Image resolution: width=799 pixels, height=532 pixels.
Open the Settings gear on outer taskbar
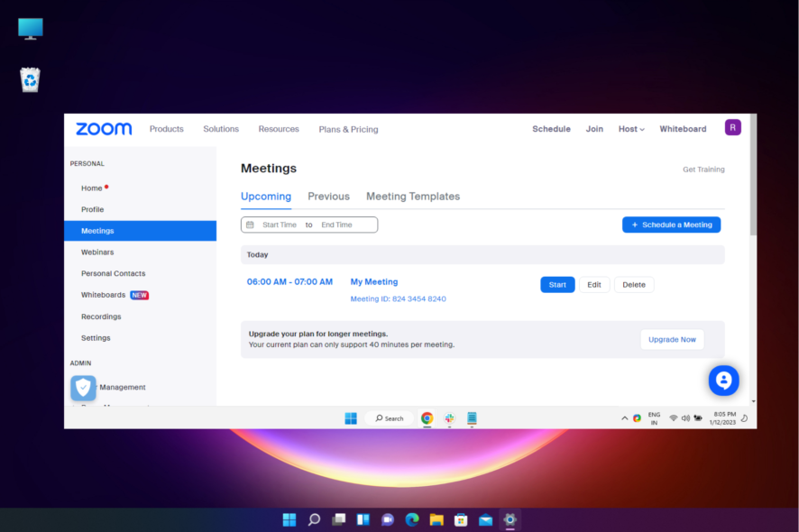(510, 519)
